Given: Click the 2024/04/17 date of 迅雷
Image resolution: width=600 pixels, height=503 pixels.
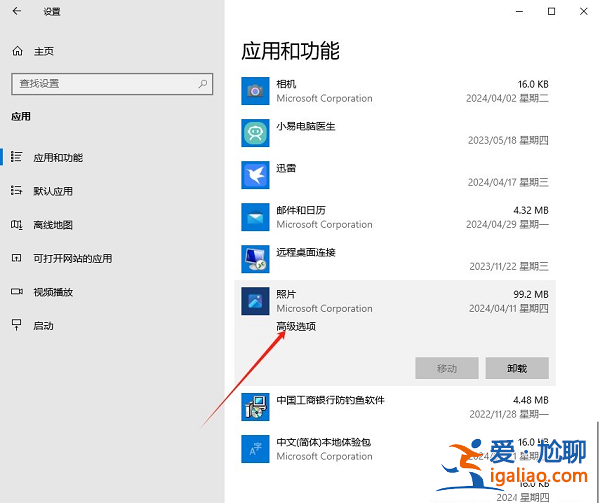Looking at the screenshot, I should [x=508, y=182].
